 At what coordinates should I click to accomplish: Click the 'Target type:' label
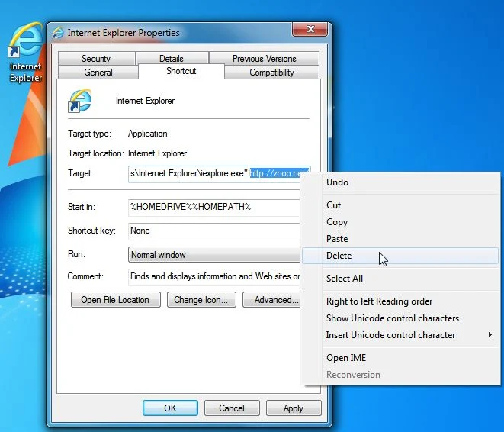89,134
